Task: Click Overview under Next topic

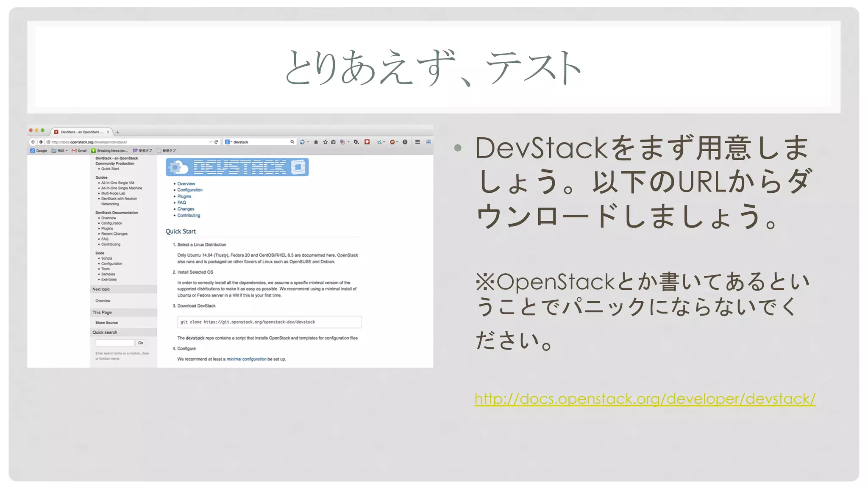Action: click(x=103, y=300)
